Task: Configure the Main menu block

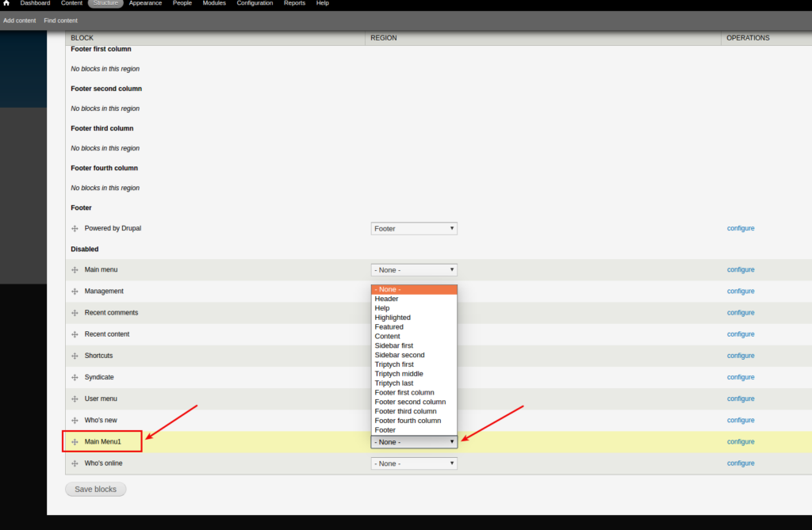Action: point(741,269)
